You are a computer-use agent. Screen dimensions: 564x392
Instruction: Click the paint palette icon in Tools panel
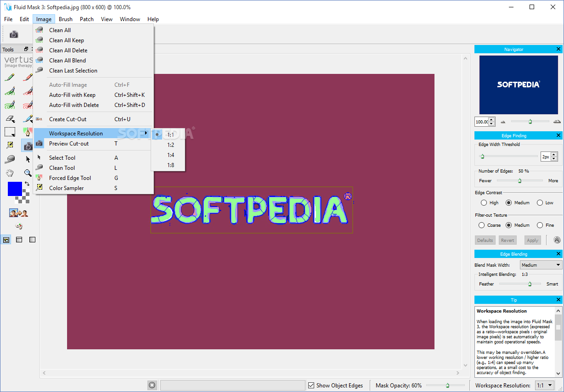(x=19, y=226)
